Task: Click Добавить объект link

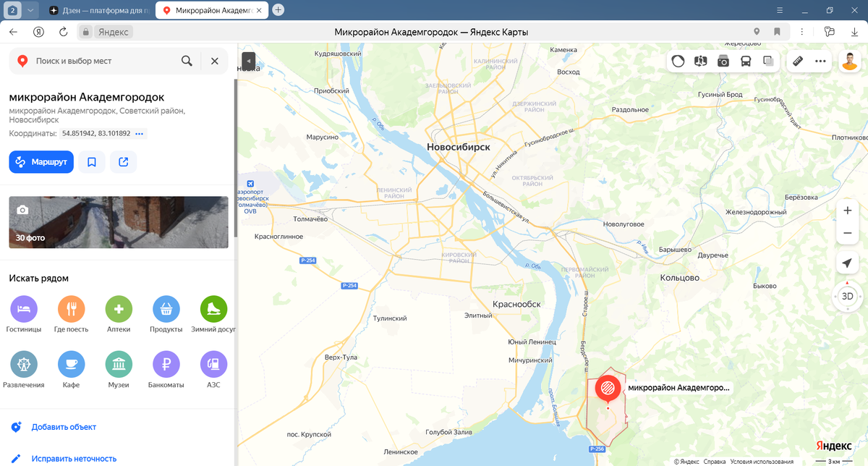Action: [64, 427]
